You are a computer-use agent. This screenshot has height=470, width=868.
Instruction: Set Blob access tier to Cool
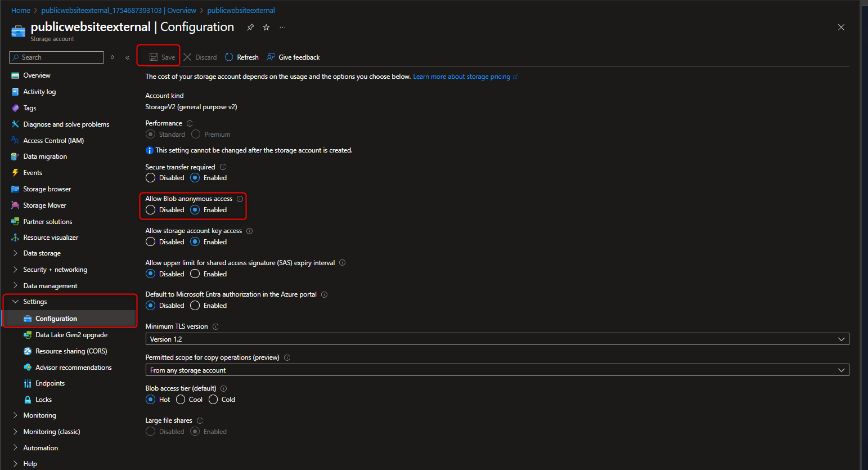(181, 399)
